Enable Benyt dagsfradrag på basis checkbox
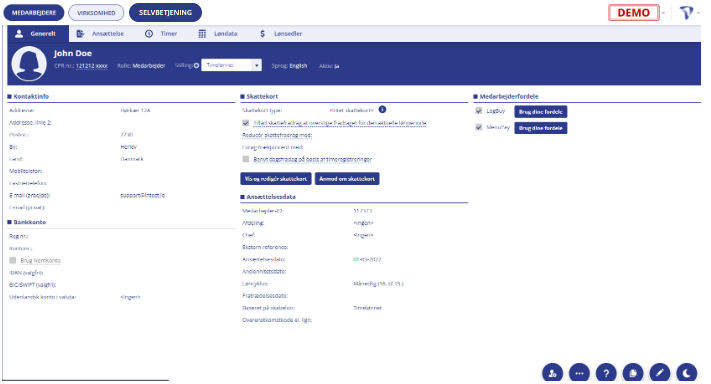Viewport: 711px width, 384px height. point(246,159)
